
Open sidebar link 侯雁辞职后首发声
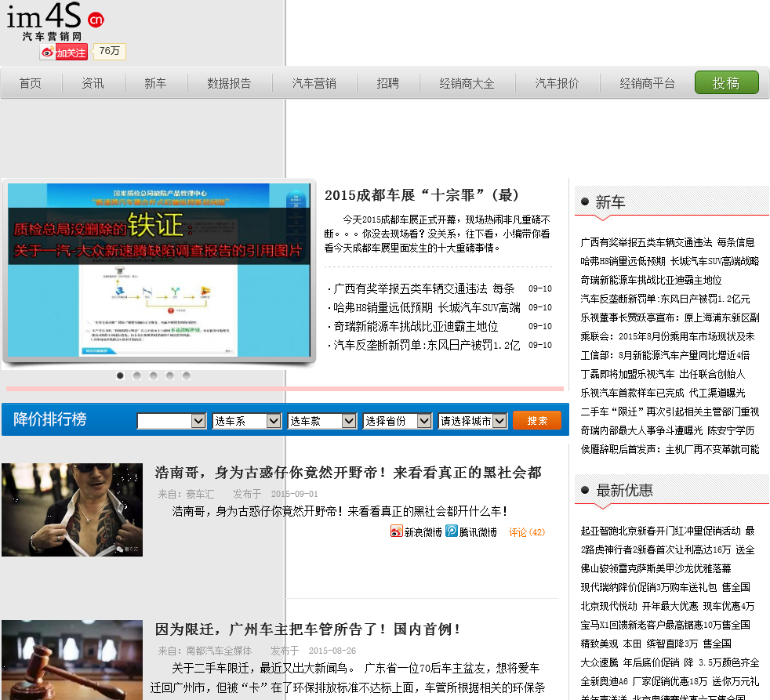click(x=670, y=449)
